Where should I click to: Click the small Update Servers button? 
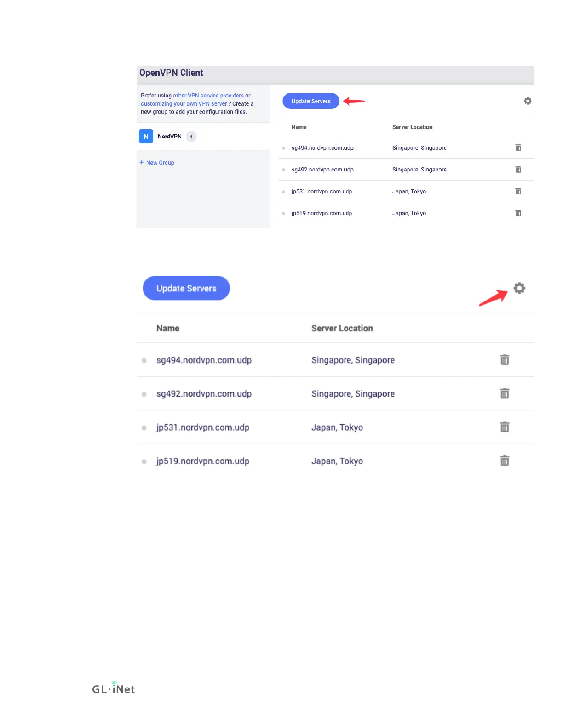[311, 101]
